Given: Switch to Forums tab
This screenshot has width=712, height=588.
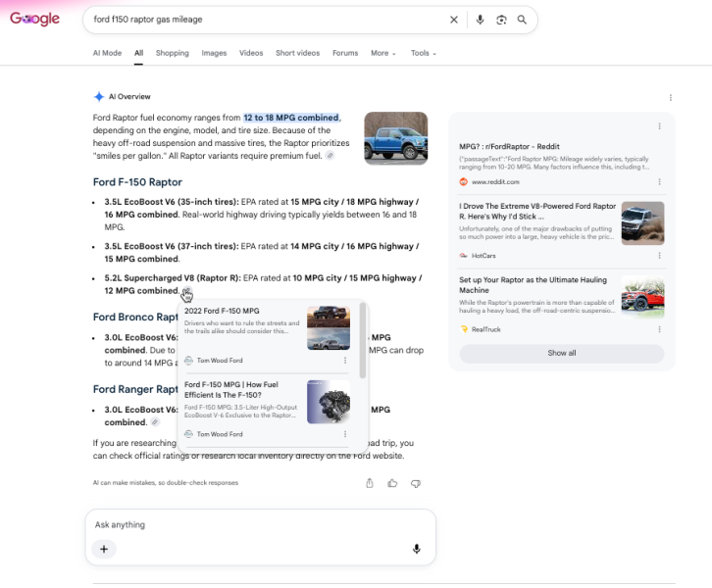Looking at the screenshot, I should pos(345,53).
